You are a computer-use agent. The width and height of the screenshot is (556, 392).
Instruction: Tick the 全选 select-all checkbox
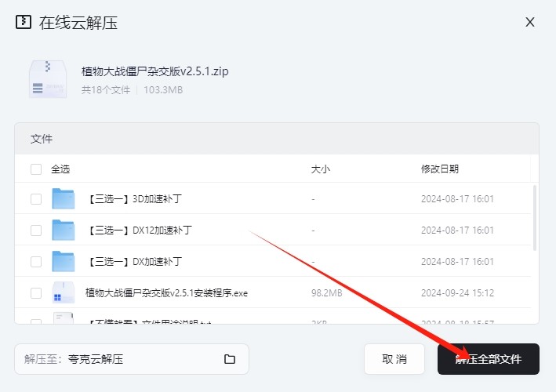36,169
